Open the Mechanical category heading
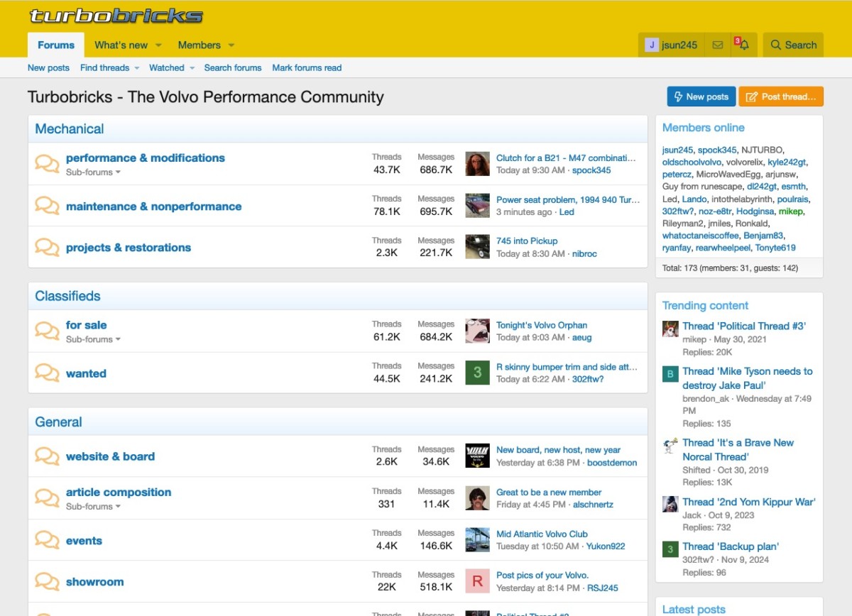852x616 pixels. (70, 128)
